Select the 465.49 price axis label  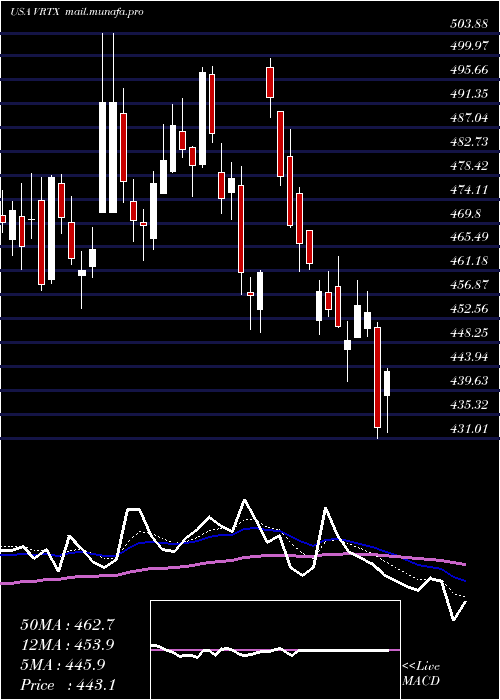pos(468,237)
